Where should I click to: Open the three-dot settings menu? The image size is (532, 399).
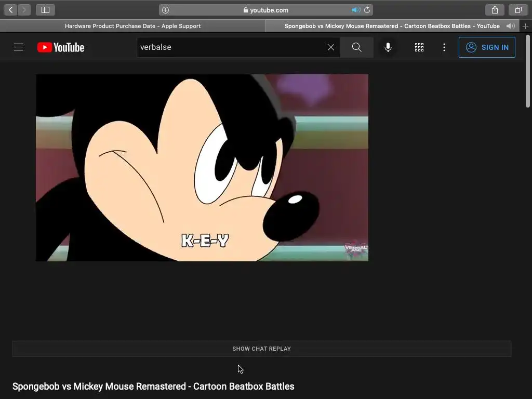[x=444, y=47]
